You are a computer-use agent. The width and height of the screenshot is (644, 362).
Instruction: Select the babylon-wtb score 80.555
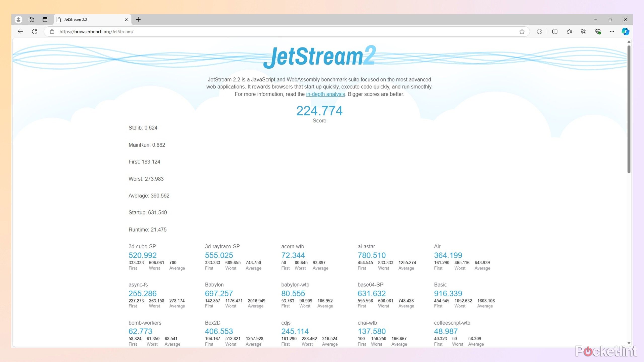pyautogui.click(x=293, y=294)
